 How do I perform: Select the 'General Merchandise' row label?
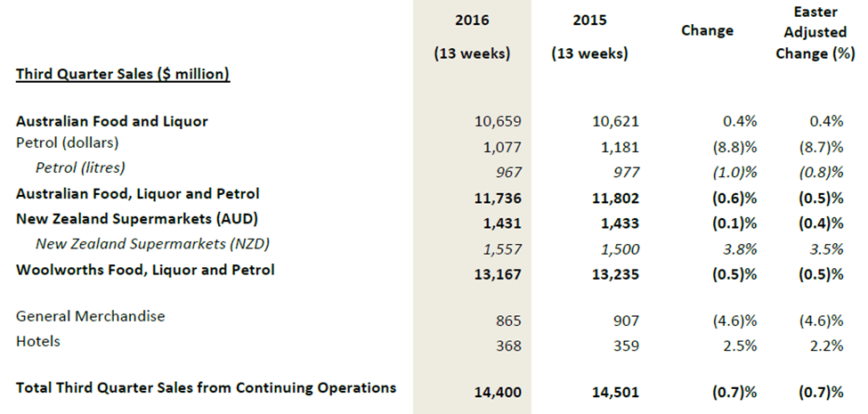coord(91,316)
